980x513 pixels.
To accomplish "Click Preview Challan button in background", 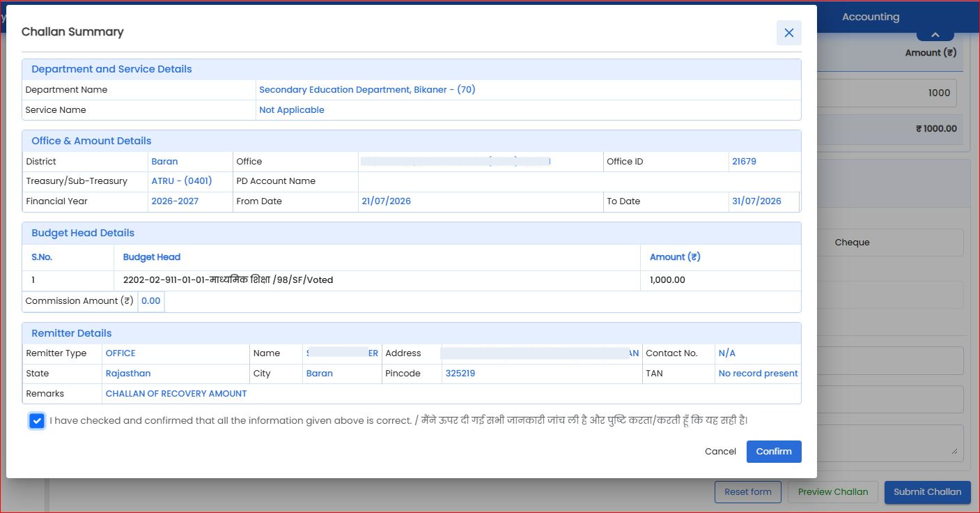I will click(833, 492).
